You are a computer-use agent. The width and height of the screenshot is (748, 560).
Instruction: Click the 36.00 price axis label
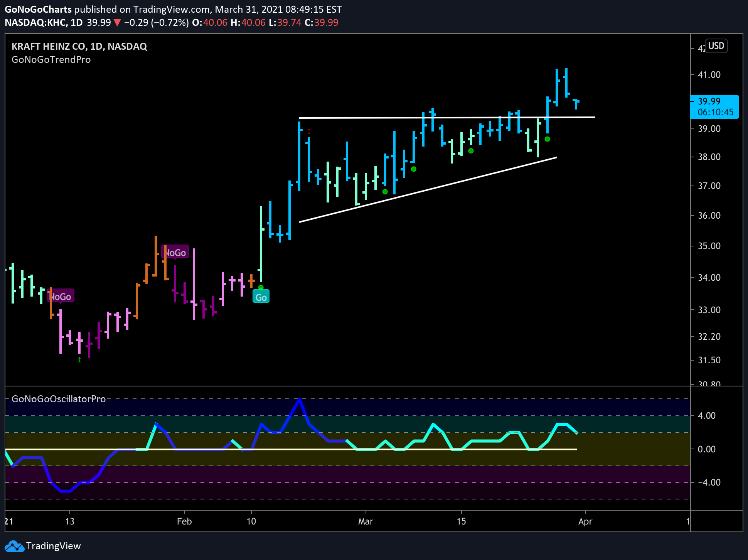[x=709, y=216]
